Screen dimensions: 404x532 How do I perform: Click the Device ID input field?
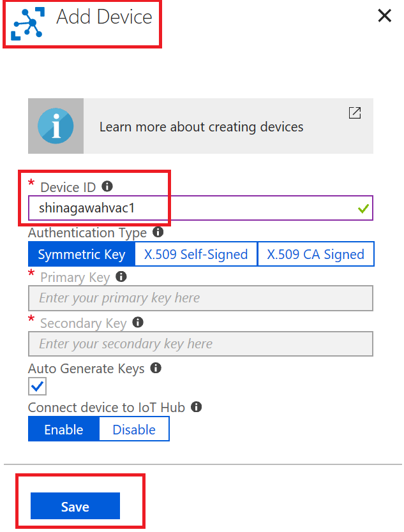(x=191, y=208)
